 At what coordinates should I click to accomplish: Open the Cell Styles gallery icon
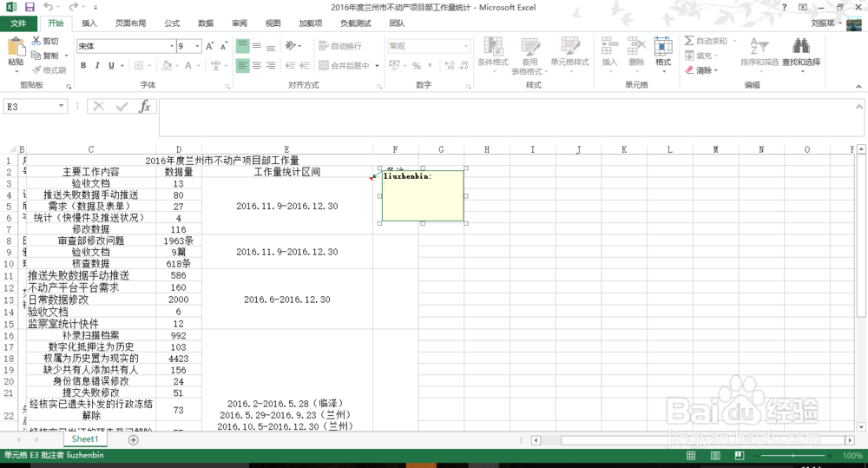pos(569,47)
